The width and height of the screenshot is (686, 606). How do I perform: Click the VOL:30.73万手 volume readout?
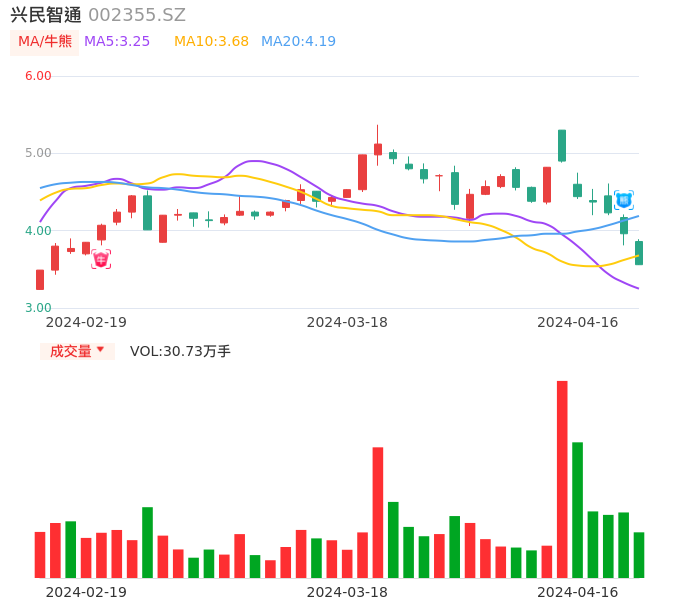[x=180, y=351]
